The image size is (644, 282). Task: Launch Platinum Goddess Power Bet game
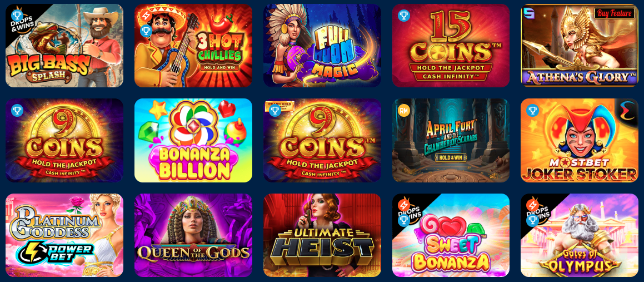coord(64,235)
